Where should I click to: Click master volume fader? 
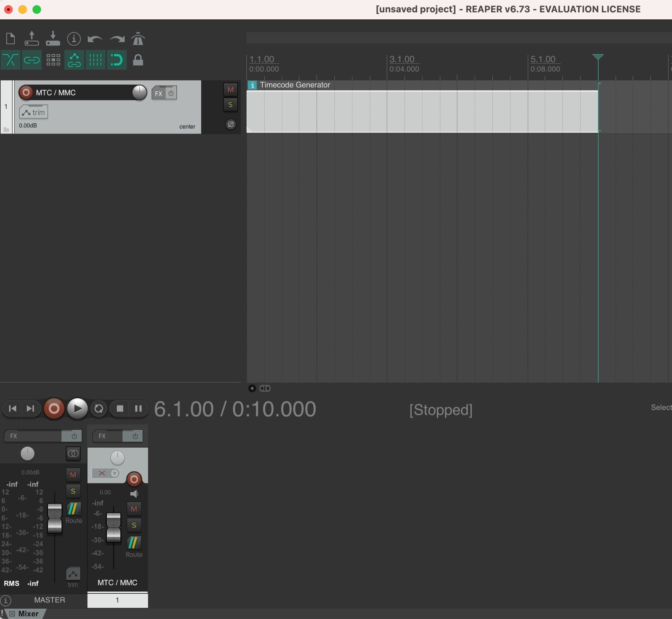55,518
